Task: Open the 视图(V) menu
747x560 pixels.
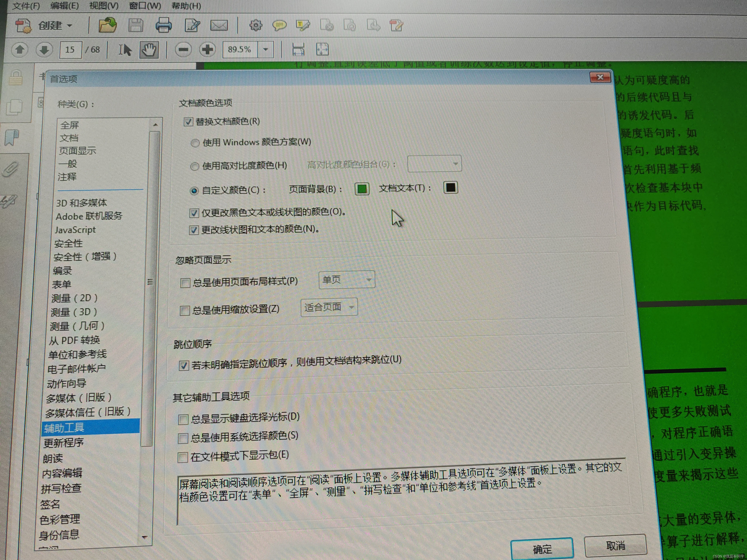Action: pos(104,6)
